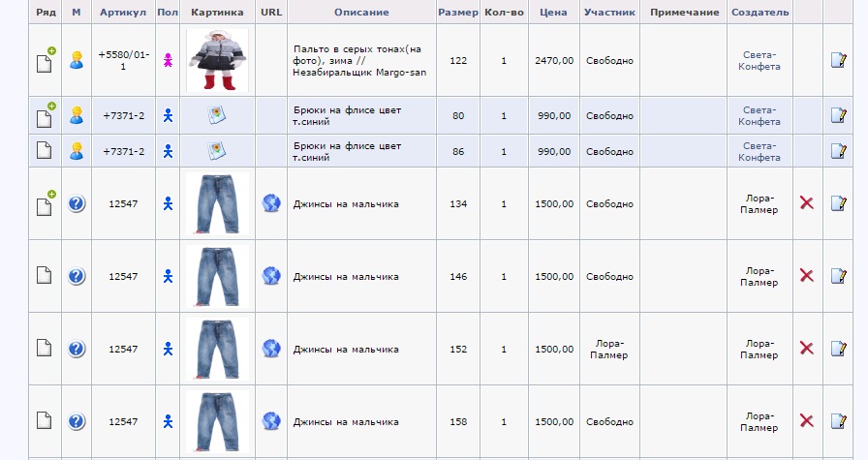The width and height of the screenshot is (868, 460).
Task: Sort by the Создатель column header
Action: coord(760,13)
